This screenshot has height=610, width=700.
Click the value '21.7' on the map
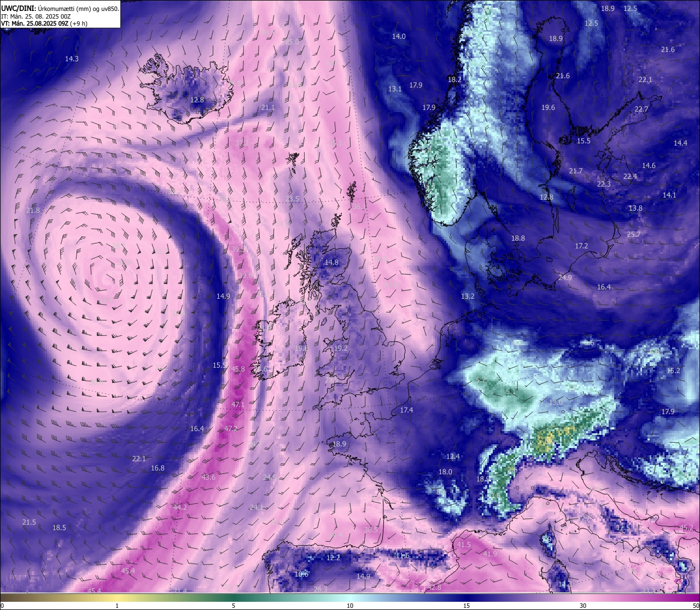pos(575,171)
